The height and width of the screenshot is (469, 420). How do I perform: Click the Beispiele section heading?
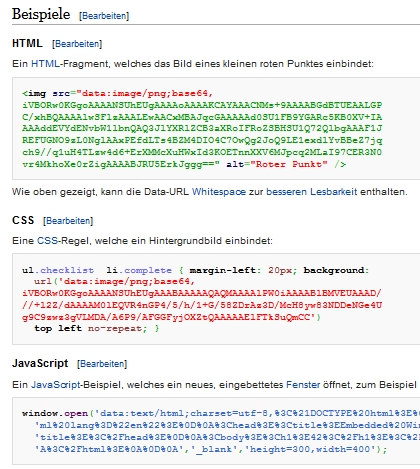41,14
